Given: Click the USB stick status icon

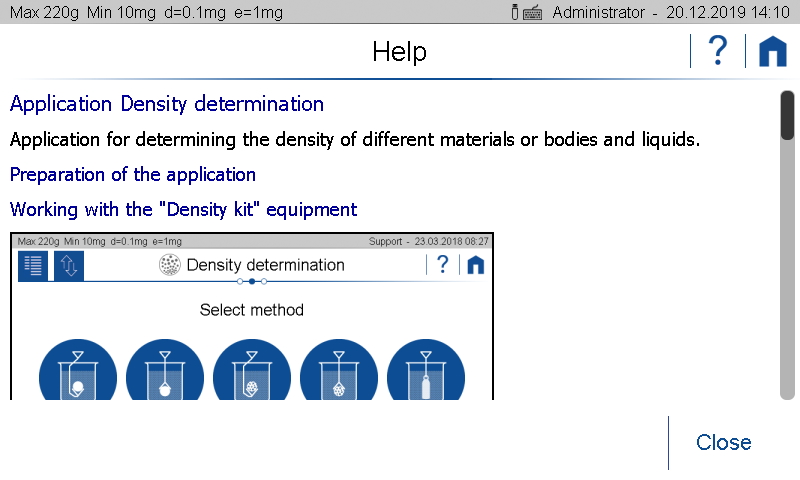Looking at the screenshot, I should 515,13.
